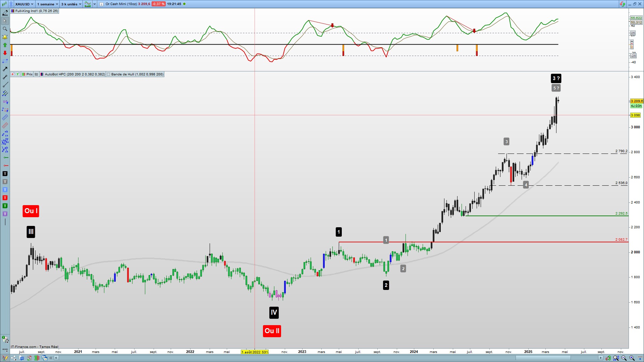This screenshot has width=644, height=362.
Task: Click the 3 ? black wave label
Action: tap(556, 78)
